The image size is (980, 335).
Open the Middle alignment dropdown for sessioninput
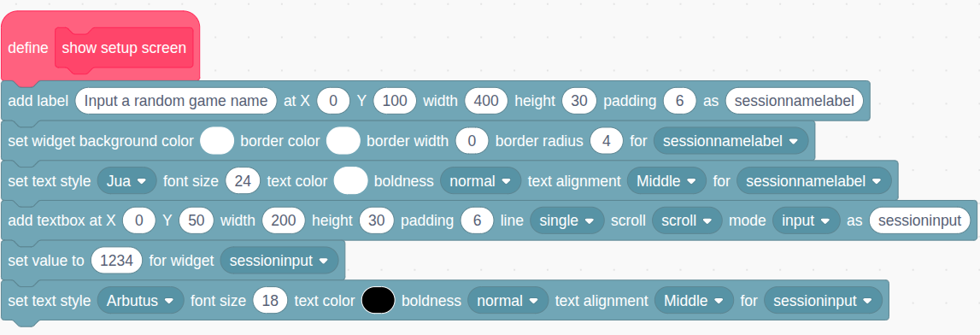694,301
